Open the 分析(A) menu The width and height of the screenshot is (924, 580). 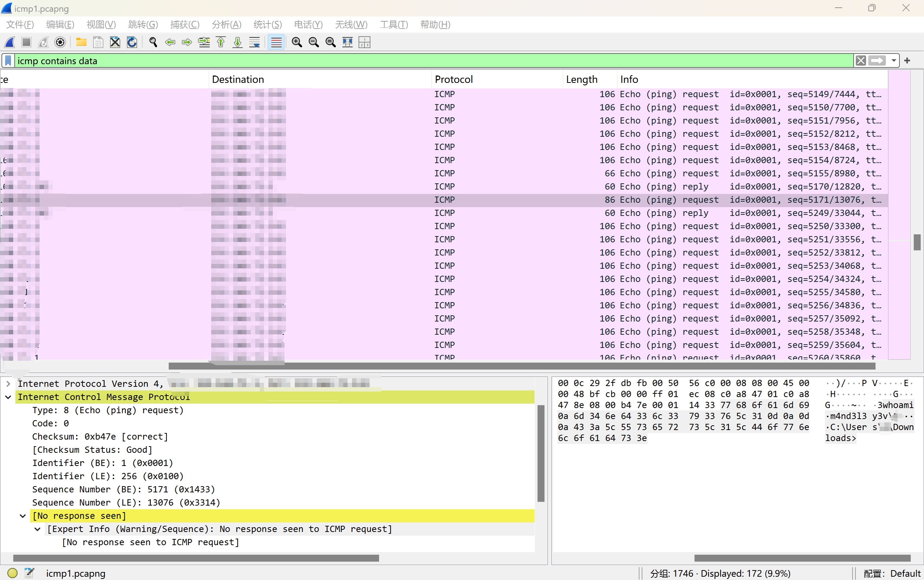point(227,25)
